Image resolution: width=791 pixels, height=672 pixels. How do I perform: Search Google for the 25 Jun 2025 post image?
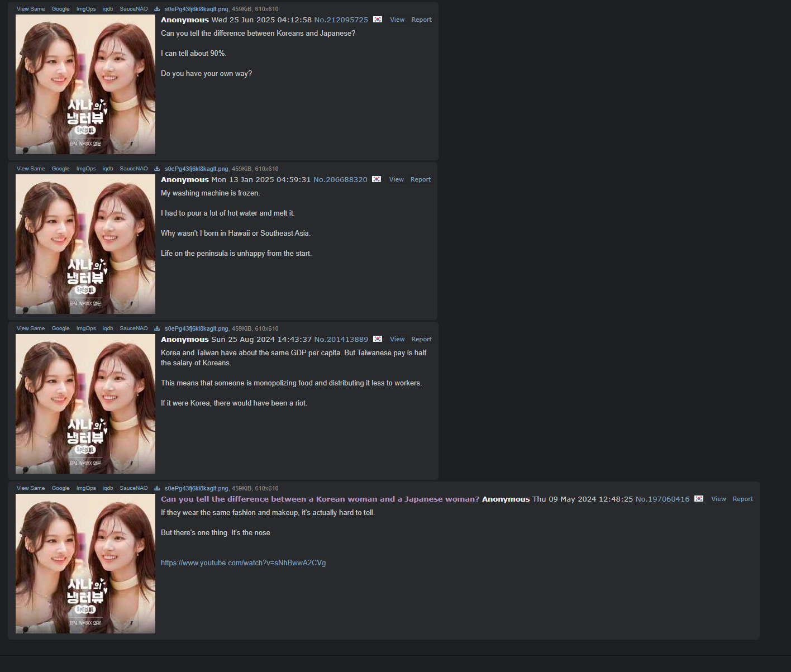61,9
